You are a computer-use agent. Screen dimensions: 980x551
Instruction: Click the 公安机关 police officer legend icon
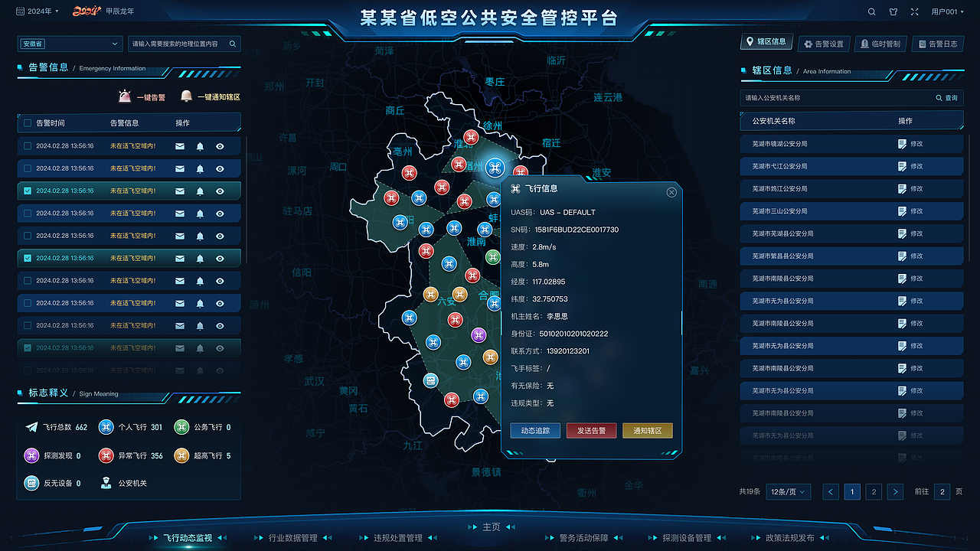pyautogui.click(x=106, y=483)
